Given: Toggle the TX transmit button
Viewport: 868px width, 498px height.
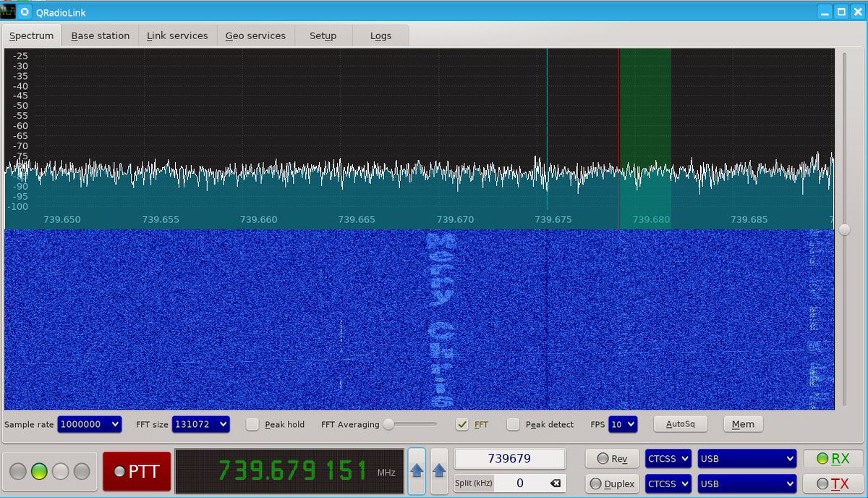Looking at the screenshot, I should click(x=833, y=484).
